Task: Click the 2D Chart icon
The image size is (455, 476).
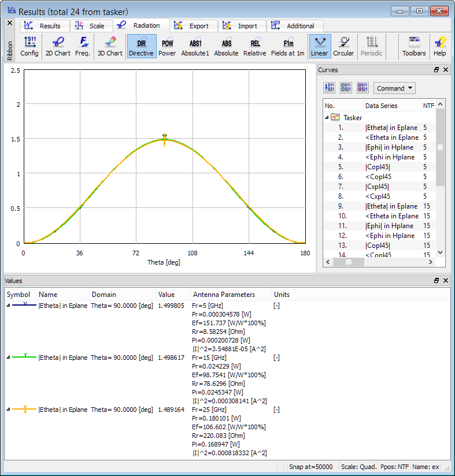Action: 58,46
